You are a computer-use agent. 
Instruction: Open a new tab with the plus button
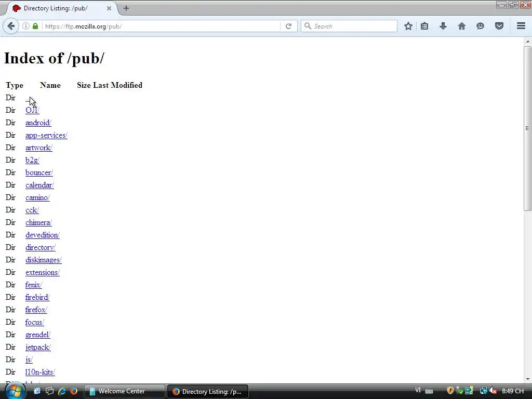pyautogui.click(x=126, y=8)
